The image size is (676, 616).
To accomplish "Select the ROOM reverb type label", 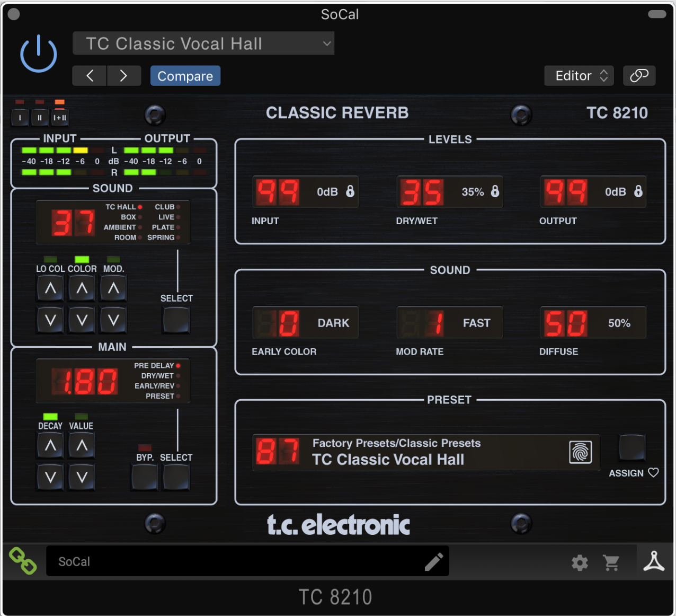I will [x=125, y=237].
